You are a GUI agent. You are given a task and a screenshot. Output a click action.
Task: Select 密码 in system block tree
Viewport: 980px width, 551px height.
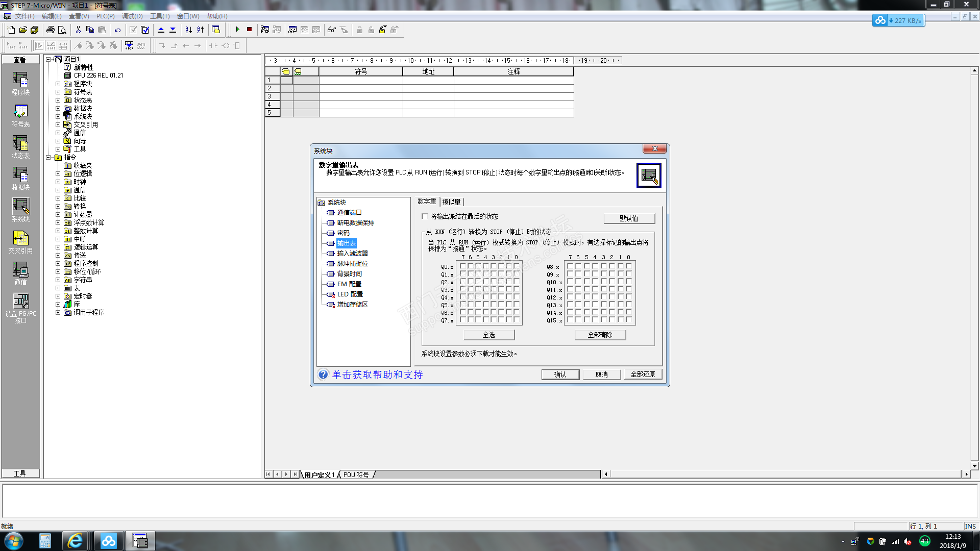pyautogui.click(x=343, y=233)
